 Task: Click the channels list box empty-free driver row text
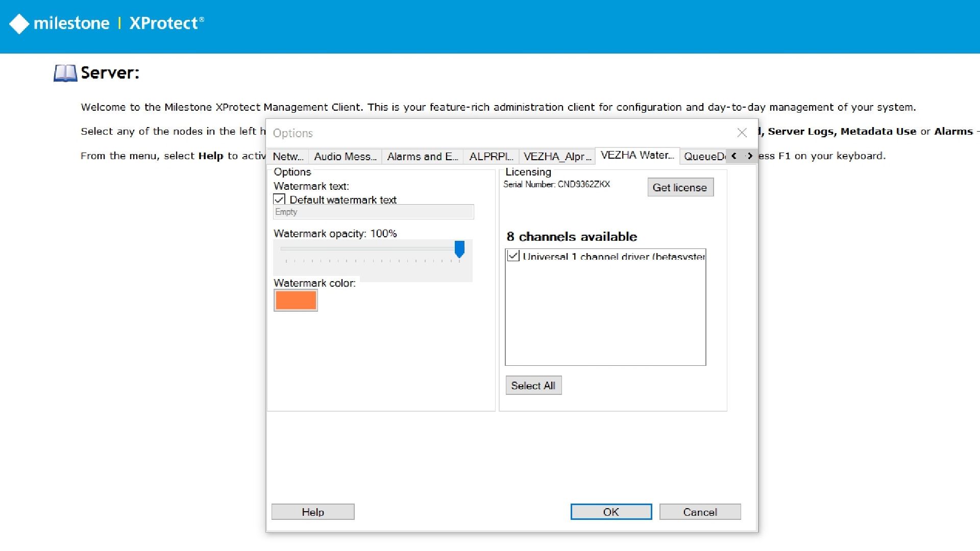pos(614,256)
